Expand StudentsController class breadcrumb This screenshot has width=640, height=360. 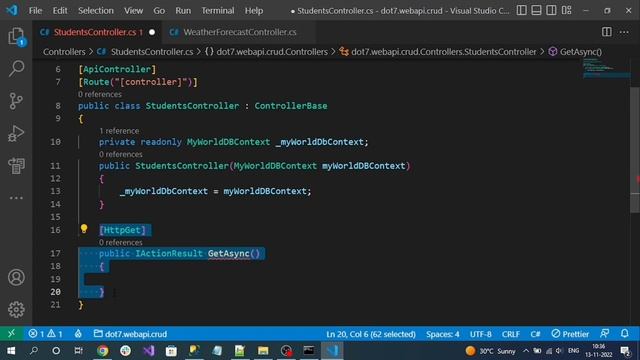coord(443,52)
